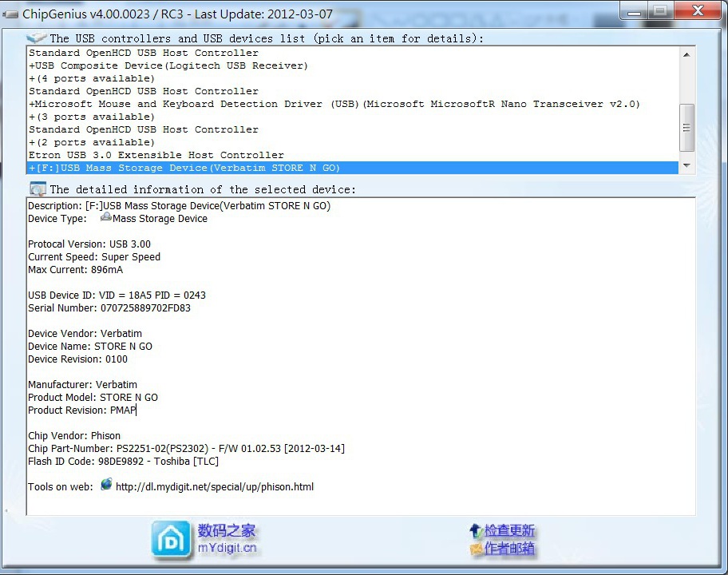The width and height of the screenshot is (728, 575).
Task: Click the author email envelope icon
Action: pyautogui.click(x=477, y=549)
